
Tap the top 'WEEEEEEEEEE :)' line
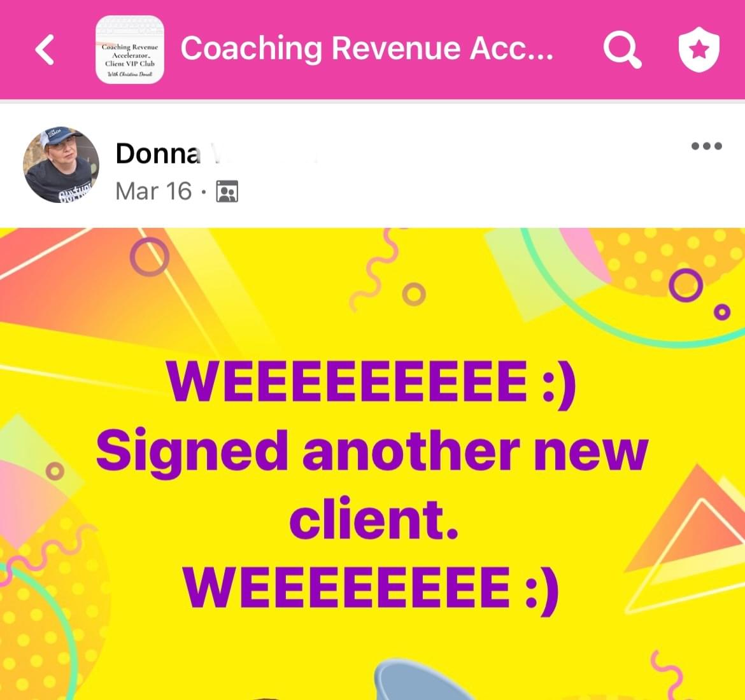click(371, 384)
